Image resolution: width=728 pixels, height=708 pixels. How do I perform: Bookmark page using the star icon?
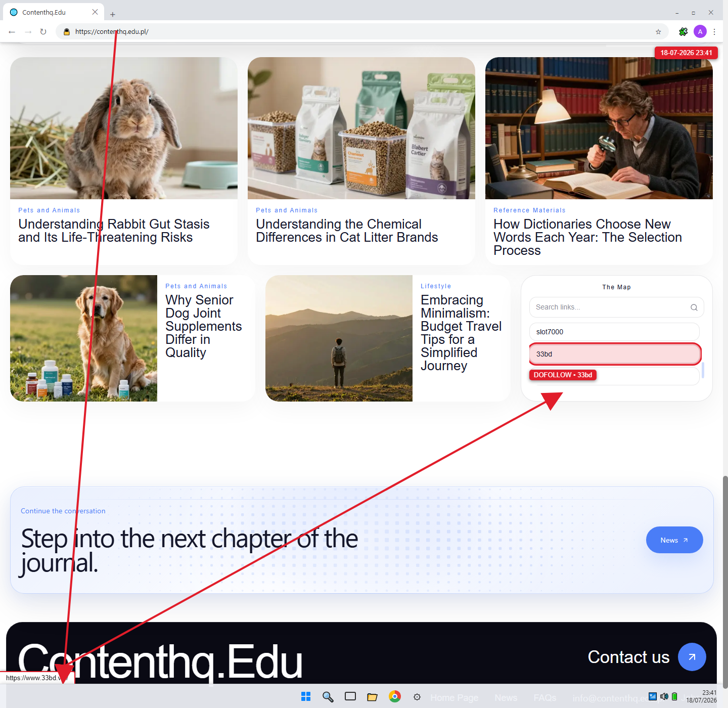pyautogui.click(x=658, y=31)
